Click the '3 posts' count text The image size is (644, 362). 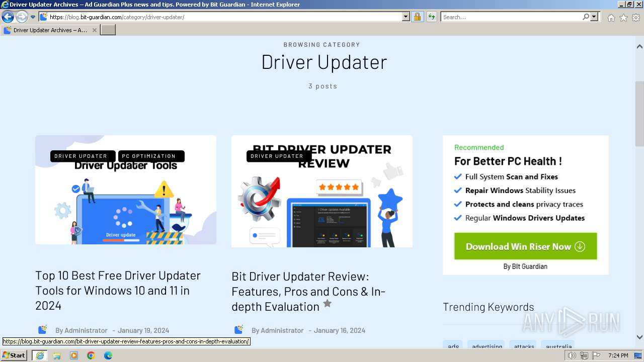pos(323,86)
